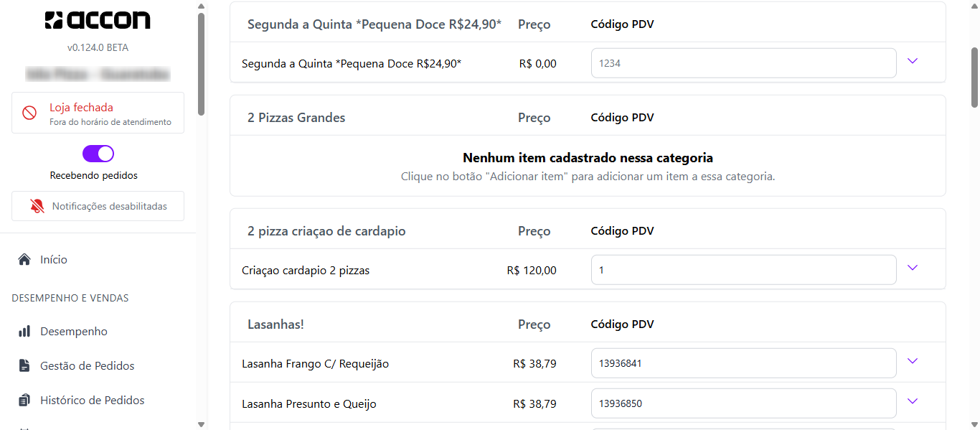Click the Loja fechada status box
This screenshot has width=980, height=430.
(98, 113)
